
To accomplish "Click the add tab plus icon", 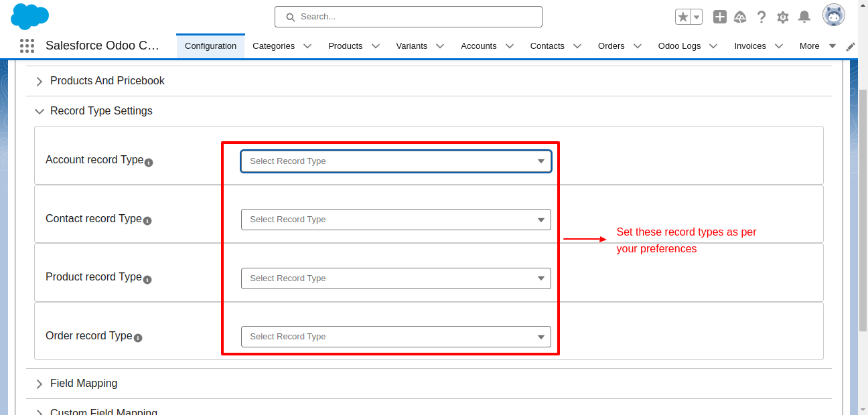I will pyautogui.click(x=719, y=17).
